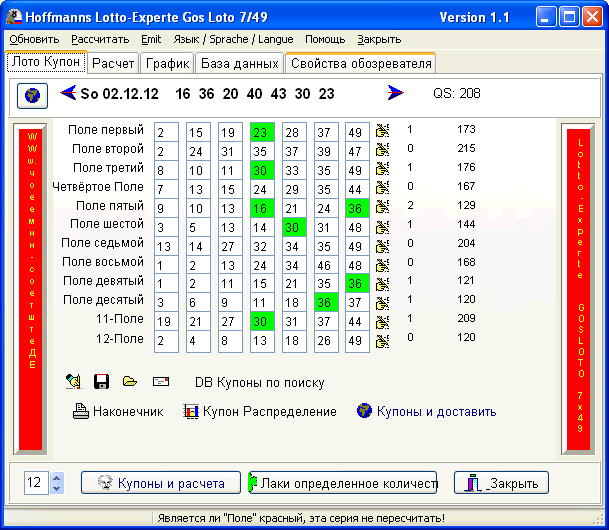Minimize the Lotto-Experte window
609x530 pixels.
point(546,17)
